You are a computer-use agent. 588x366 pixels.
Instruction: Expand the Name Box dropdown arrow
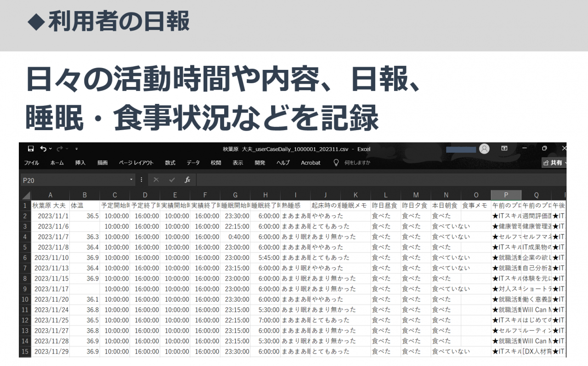[x=131, y=180]
